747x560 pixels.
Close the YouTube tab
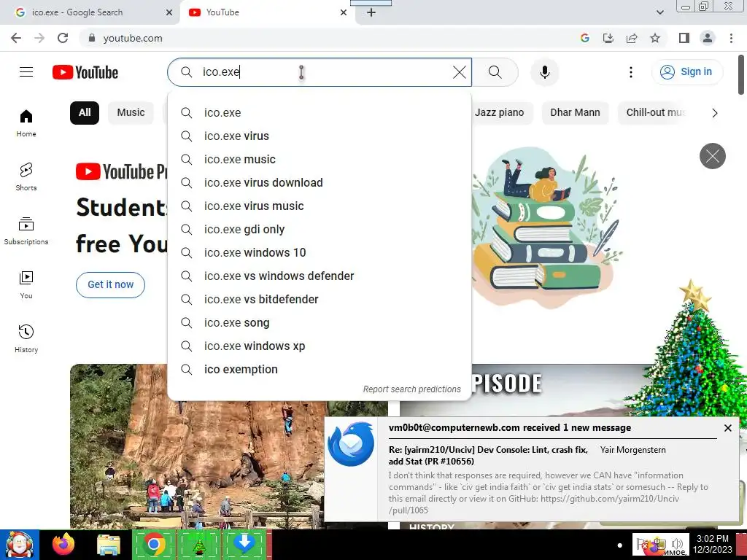point(344,12)
